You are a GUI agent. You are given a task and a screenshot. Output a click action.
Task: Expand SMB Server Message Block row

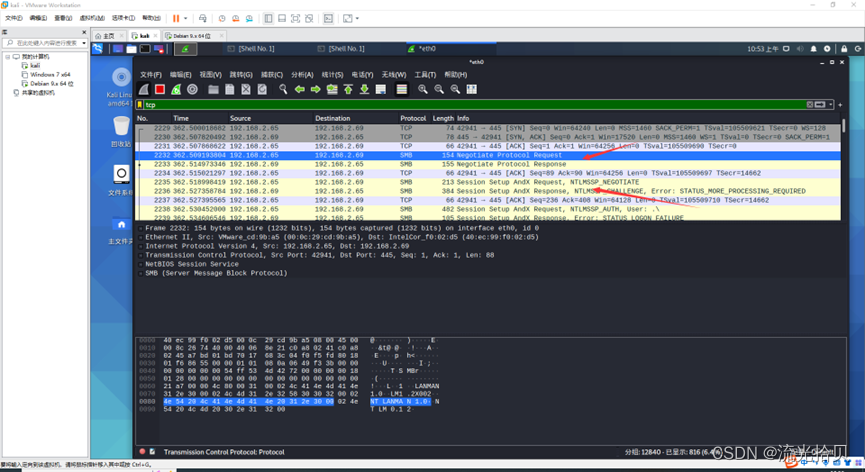[x=141, y=273]
